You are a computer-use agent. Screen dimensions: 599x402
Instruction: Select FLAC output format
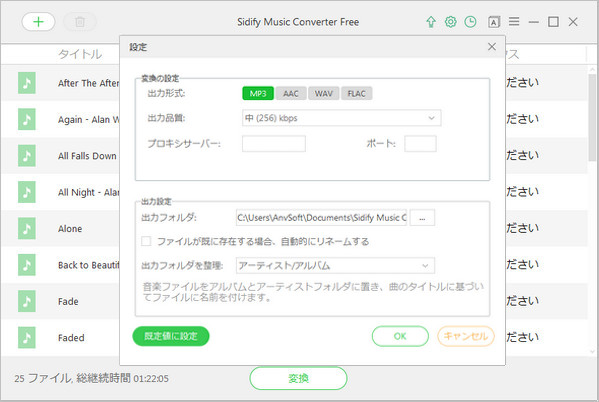[356, 94]
